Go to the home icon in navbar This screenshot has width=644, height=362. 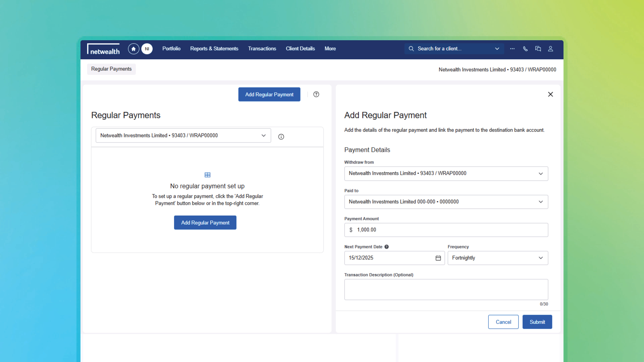pos(133,49)
